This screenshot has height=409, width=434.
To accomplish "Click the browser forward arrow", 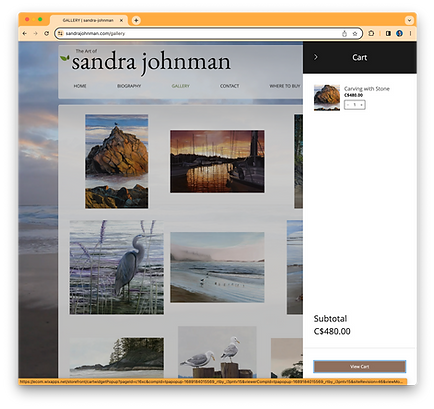I will coord(35,33).
